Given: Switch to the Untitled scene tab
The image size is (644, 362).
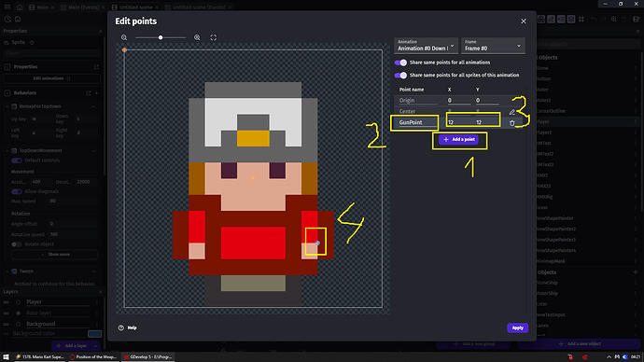Looking at the screenshot, I should click(x=134, y=7).
